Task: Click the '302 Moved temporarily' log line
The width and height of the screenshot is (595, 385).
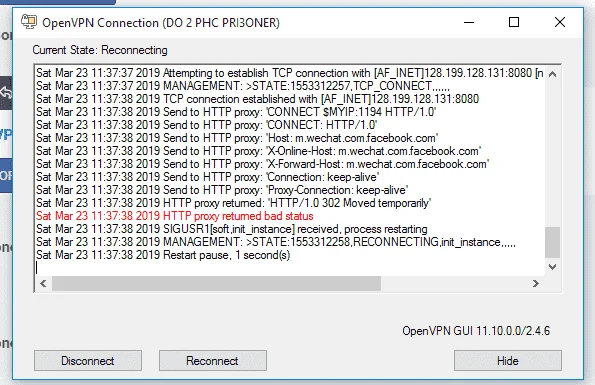Action: [233, 203]
